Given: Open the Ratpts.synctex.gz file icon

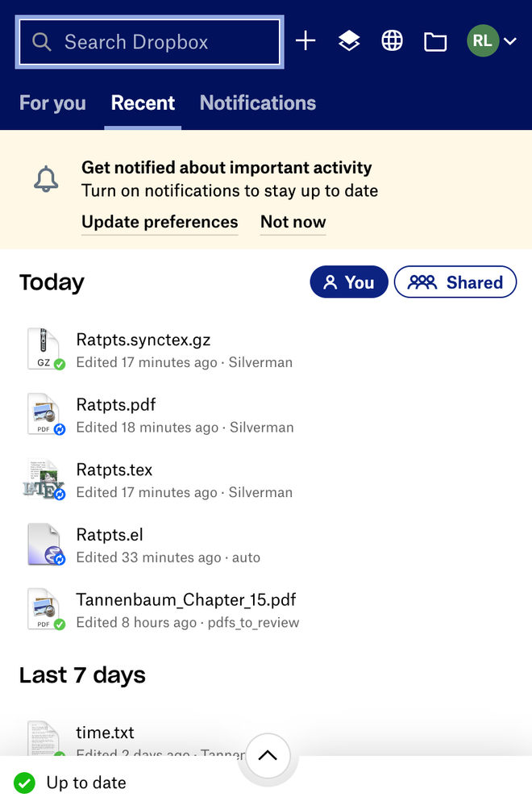Looking at the screenshot, I should [x=44, y=349].
